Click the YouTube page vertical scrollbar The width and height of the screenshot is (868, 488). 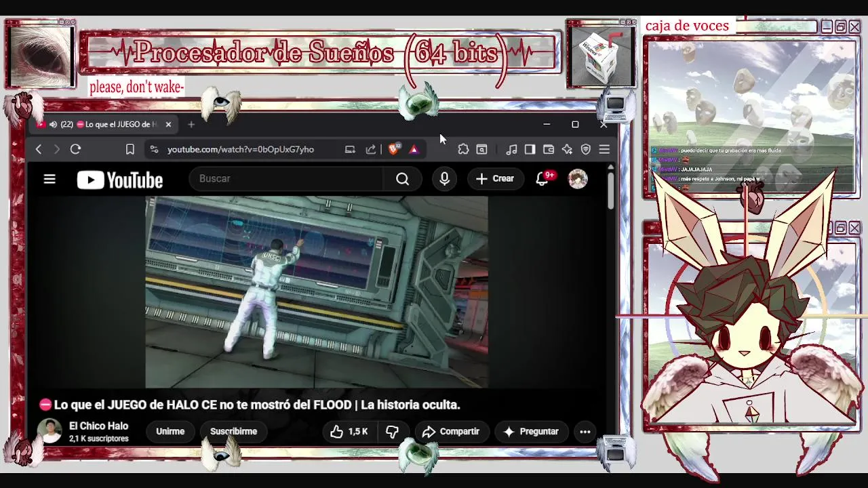click(611, 190)
